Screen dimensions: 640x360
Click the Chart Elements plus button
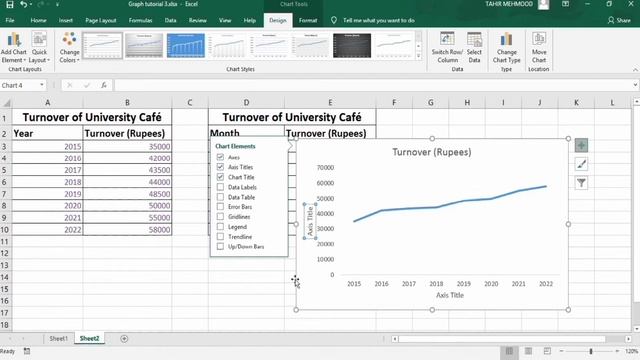(581, 145)
